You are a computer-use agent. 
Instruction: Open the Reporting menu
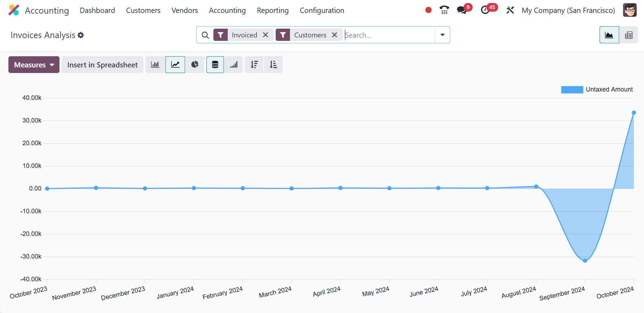coord(273,10)
